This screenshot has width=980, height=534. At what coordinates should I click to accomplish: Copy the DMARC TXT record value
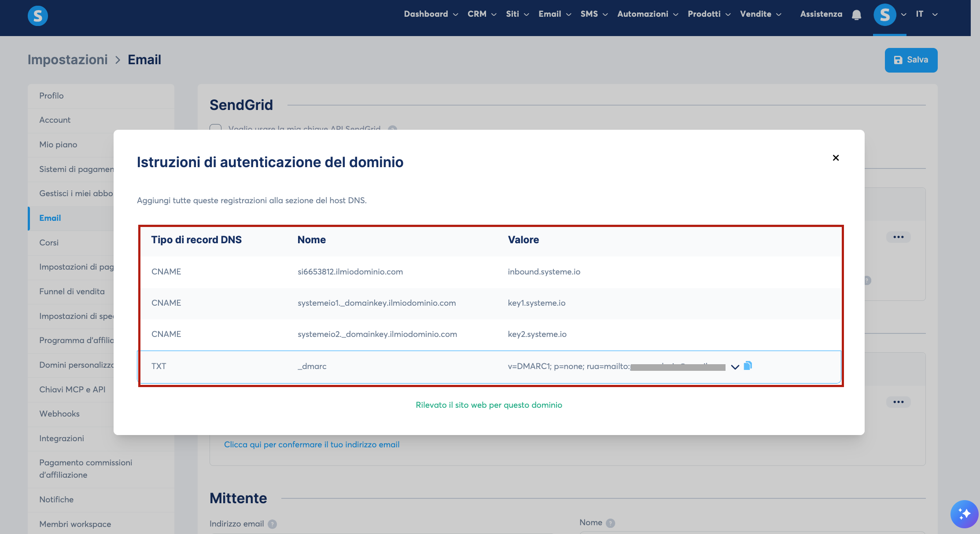[x=748, y=366]
